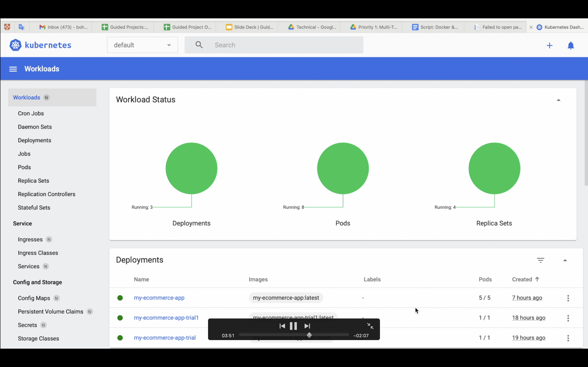
Task: Pause the video playback
Action: (x=293, y=326)
